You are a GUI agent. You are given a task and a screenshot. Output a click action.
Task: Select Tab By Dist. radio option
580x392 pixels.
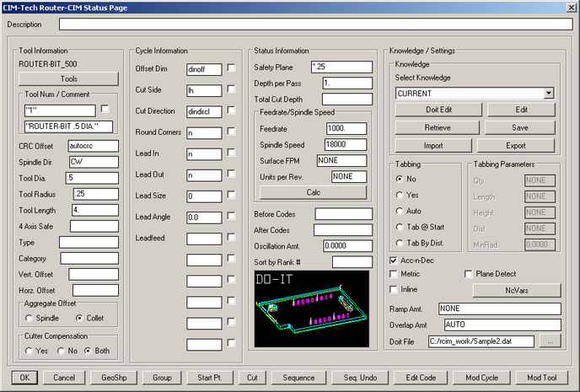399,243
